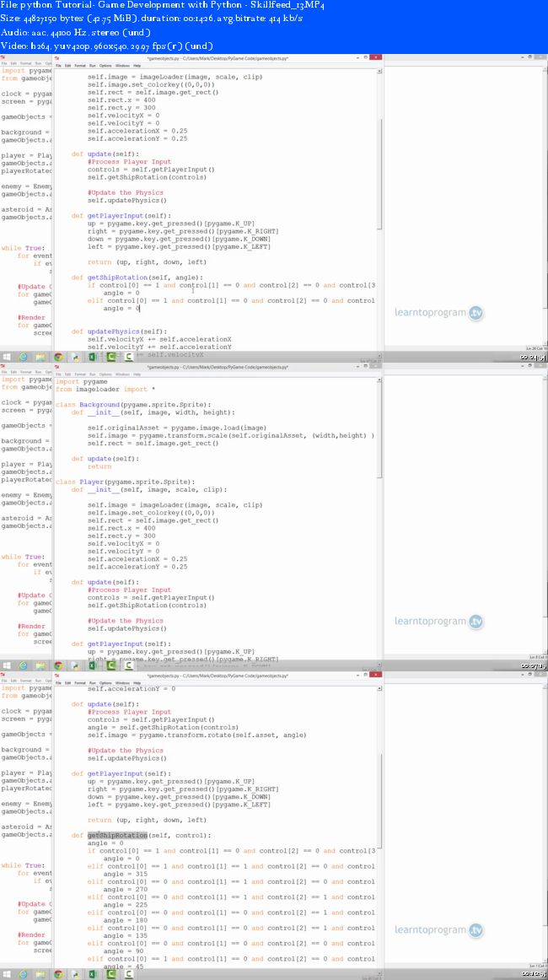Viewport: 548px width, 980px height.
Task: Open Excel in frame showing updatePhysics
Action: [x=93, y=357]
